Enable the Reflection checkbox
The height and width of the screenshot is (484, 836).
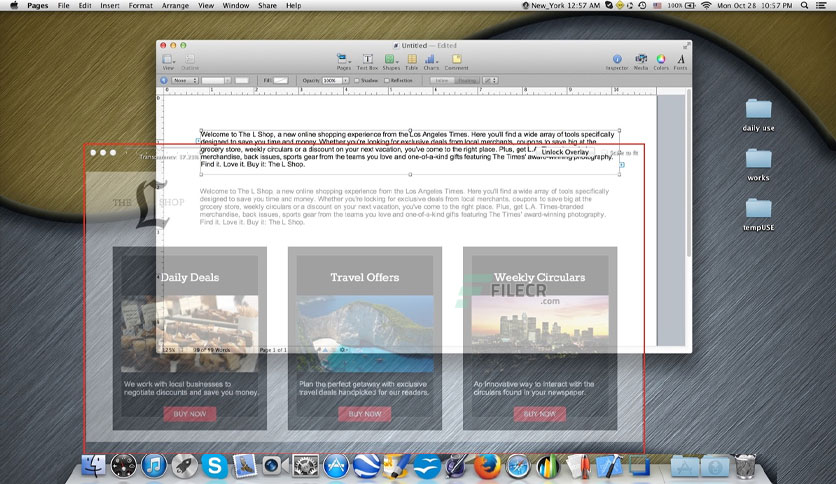point(387,80)
